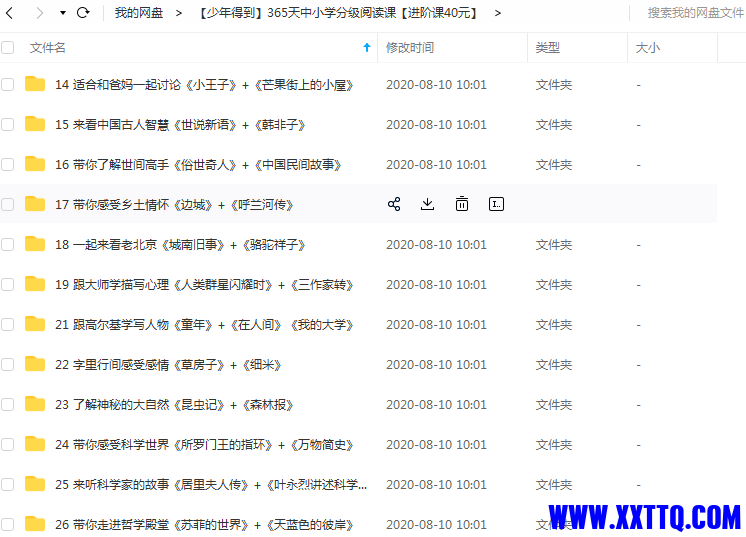Click folder icon of 24 所罗门王的指环
The image size is (746, 537).
click(x=35, y=443)
